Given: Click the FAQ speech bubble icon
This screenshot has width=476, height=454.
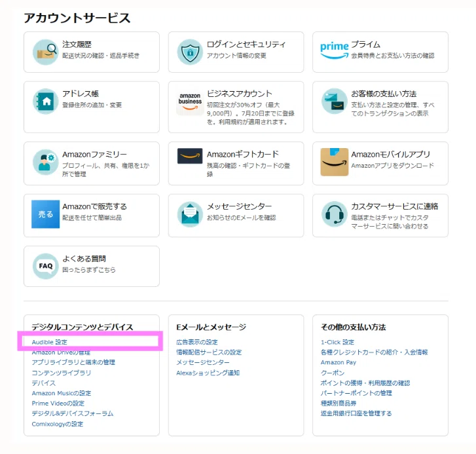Looking at the screenshot, I should (x=46, y=267).
